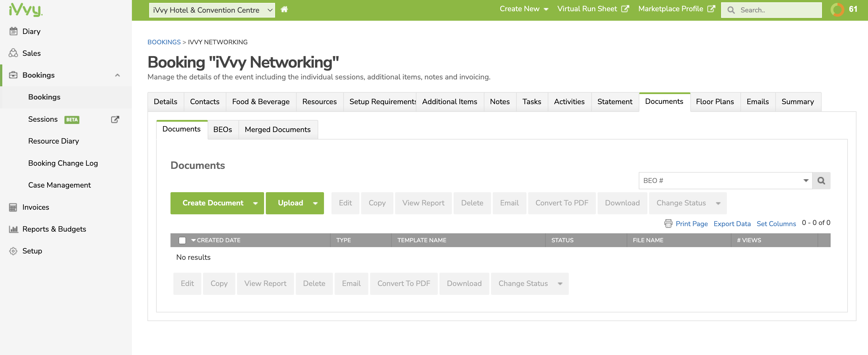868x355 pixels.
Task: Collapse the Bookings sidebar section
Action: pyautogui.click(x=117, y=75)
